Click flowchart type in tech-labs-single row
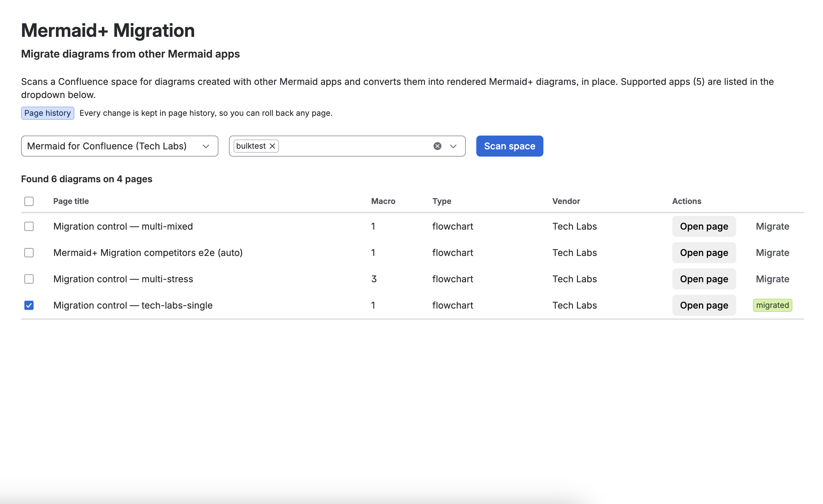Screen dimensions: 823x504 click(453, 305)
